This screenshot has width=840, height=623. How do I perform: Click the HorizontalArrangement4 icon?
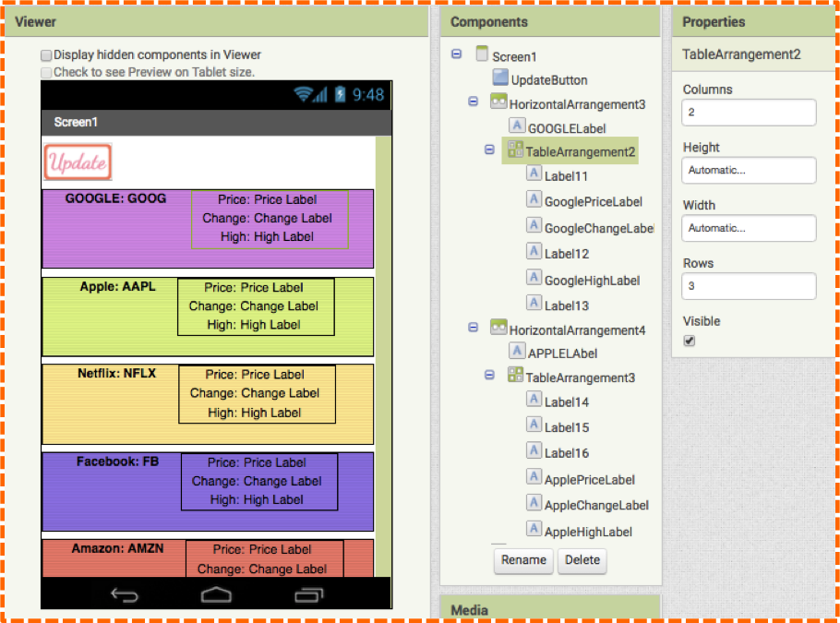(498, 327)
